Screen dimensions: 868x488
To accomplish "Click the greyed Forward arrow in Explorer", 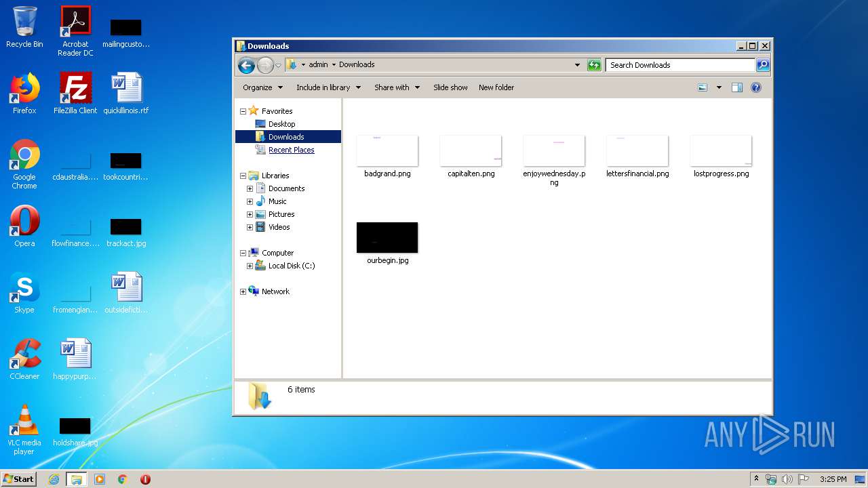I will point(265,65).
